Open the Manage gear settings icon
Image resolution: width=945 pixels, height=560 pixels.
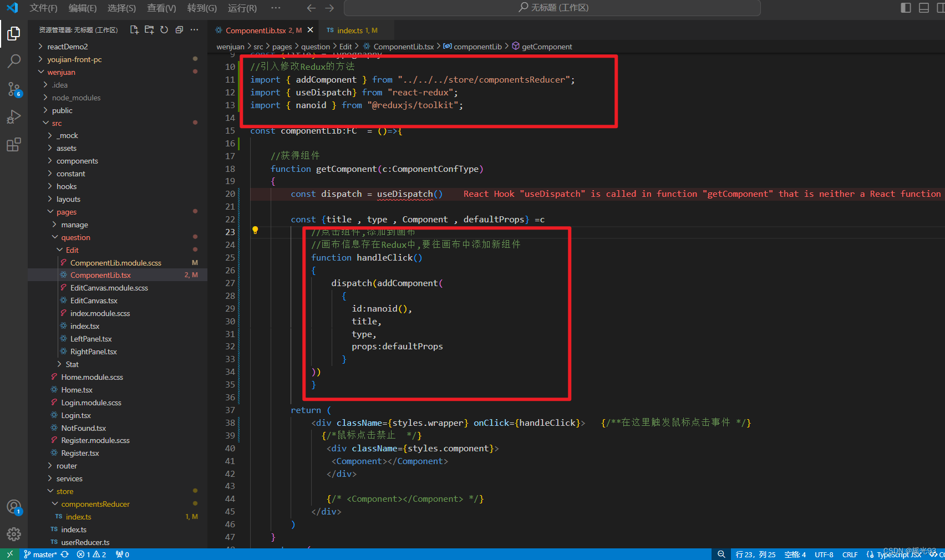tap(13, 534)
